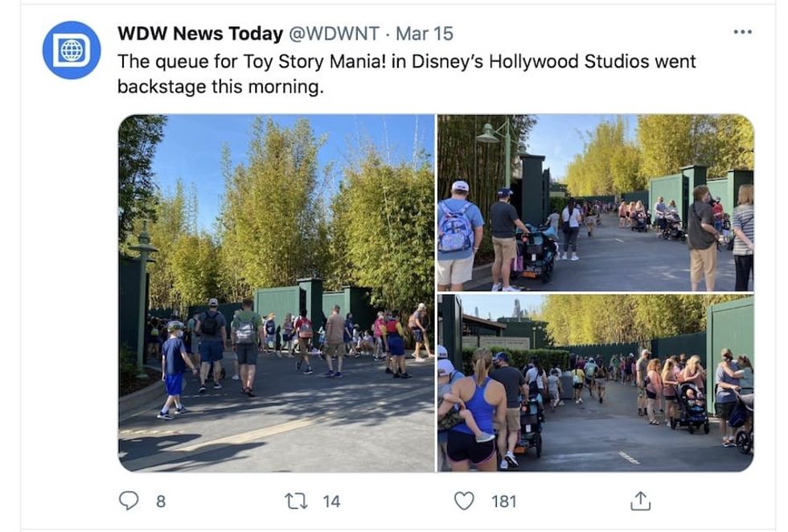
Task: Click the @WDWNT handle
Action: (x=334, y=34)
